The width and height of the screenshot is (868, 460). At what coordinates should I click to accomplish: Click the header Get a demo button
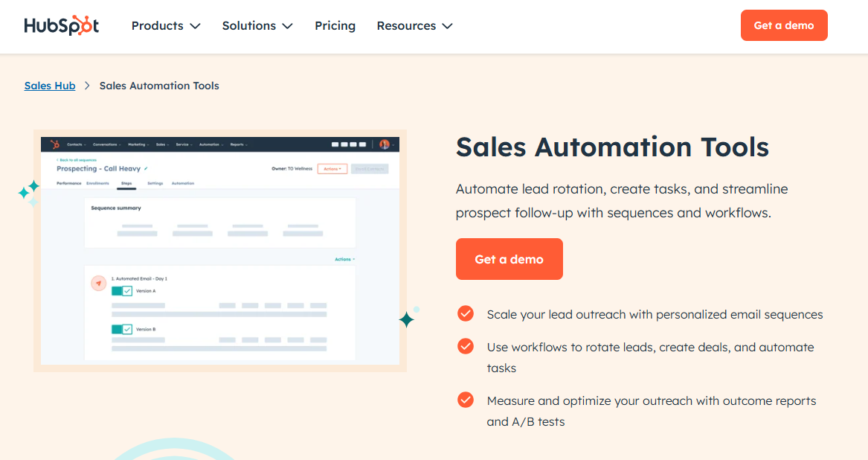[x=784, y=25]
